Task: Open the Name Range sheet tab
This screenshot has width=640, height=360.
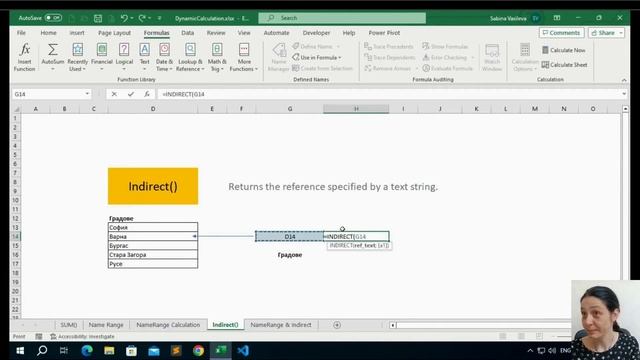Action: coord(106,325)
